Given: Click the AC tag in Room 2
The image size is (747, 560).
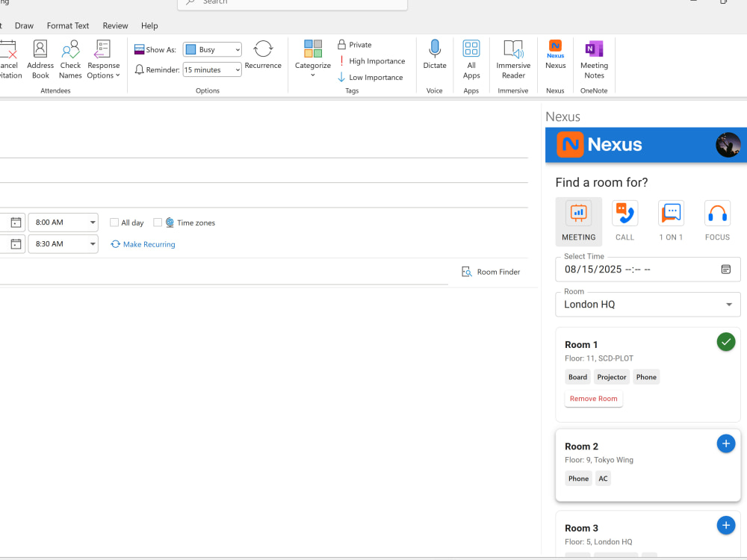Looking at the screenshot, I should [603, 479].
